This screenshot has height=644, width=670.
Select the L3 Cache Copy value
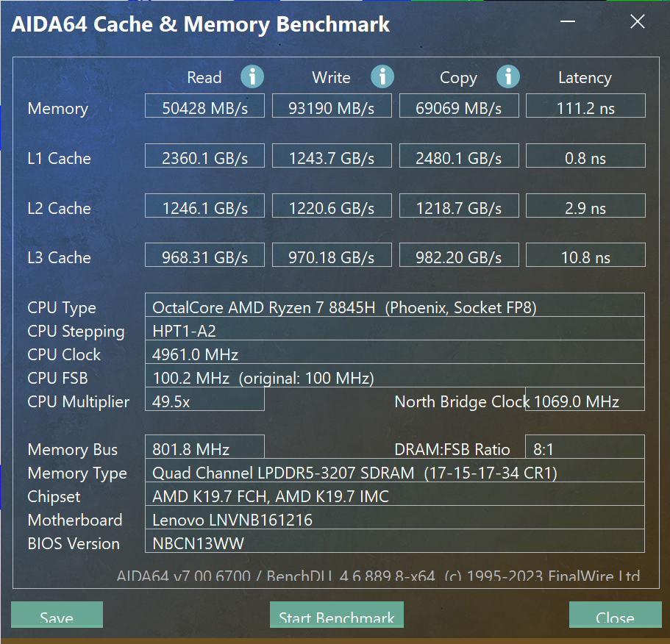pos(459,257)
